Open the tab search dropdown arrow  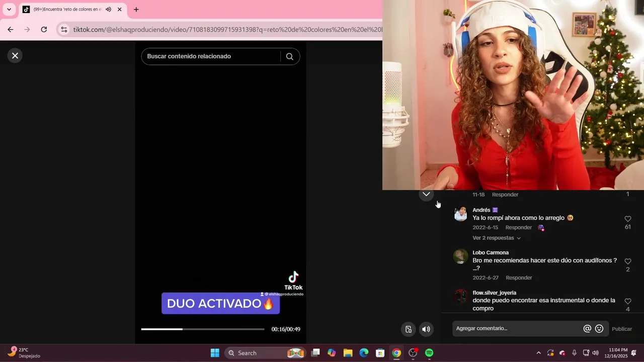9,9
